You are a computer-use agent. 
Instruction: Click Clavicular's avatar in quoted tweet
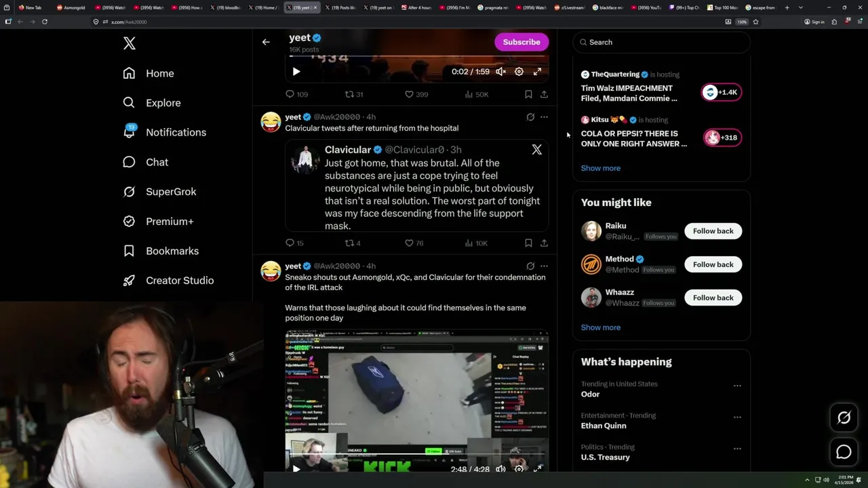[305, 159]
